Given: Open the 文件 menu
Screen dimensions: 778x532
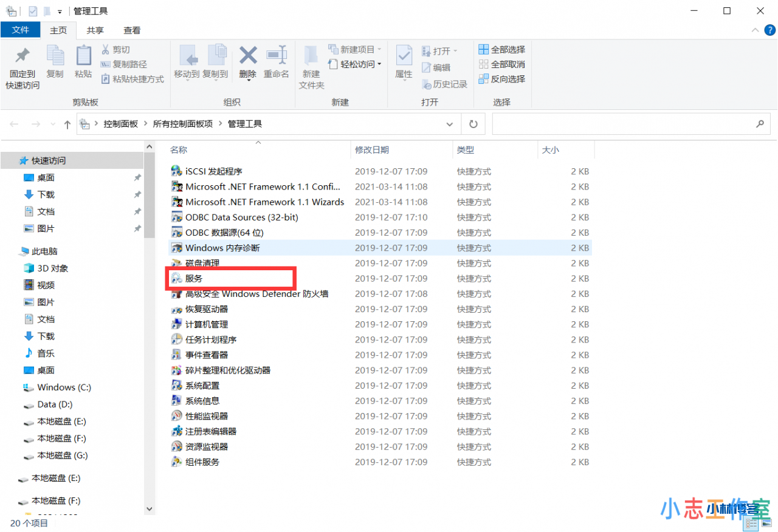Looking at the screenshot, I should pos(21,30).
